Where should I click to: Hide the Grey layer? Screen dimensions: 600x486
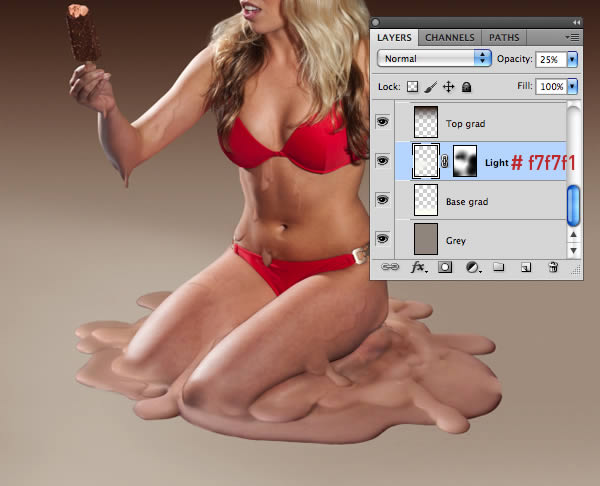(382, 238)
